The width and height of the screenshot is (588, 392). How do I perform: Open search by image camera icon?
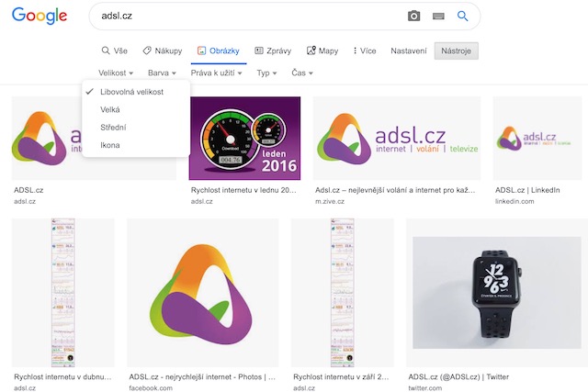(x=413, y=17)
